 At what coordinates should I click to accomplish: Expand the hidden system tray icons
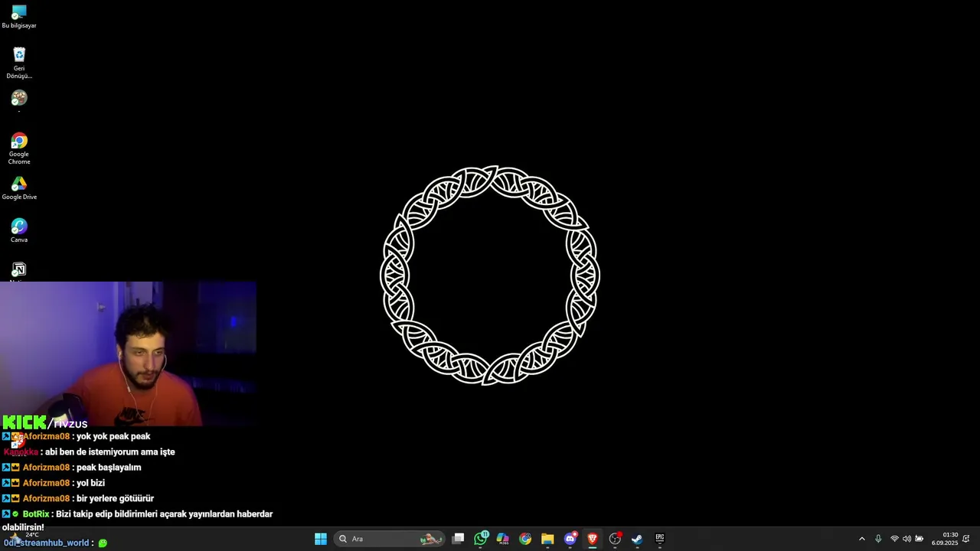click(861, 539)
